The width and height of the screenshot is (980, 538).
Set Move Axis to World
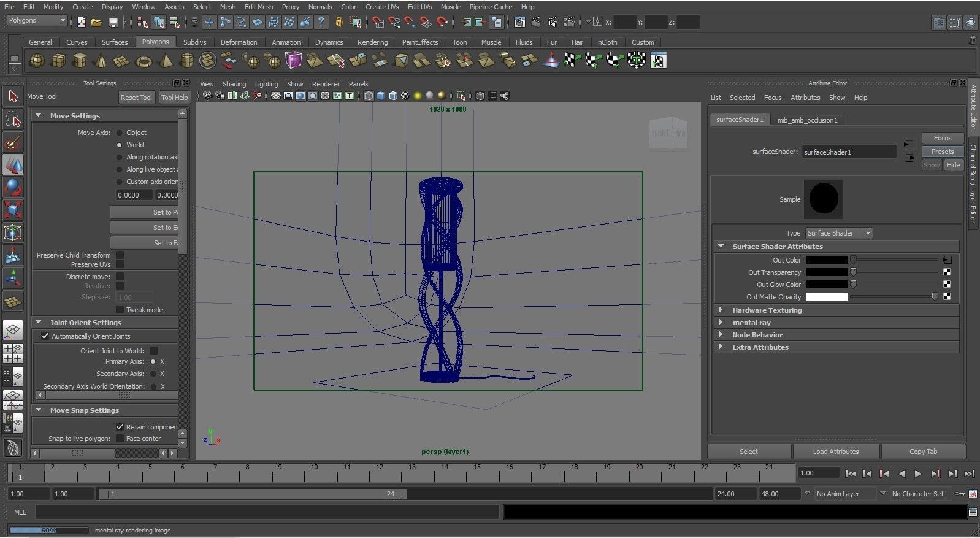(x=120, y=145)
